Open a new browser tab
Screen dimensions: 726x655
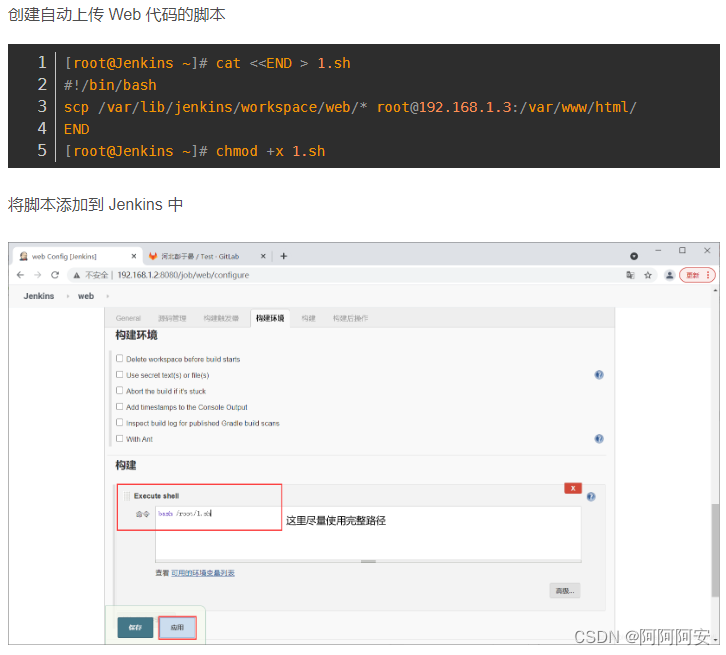(284, 256)
